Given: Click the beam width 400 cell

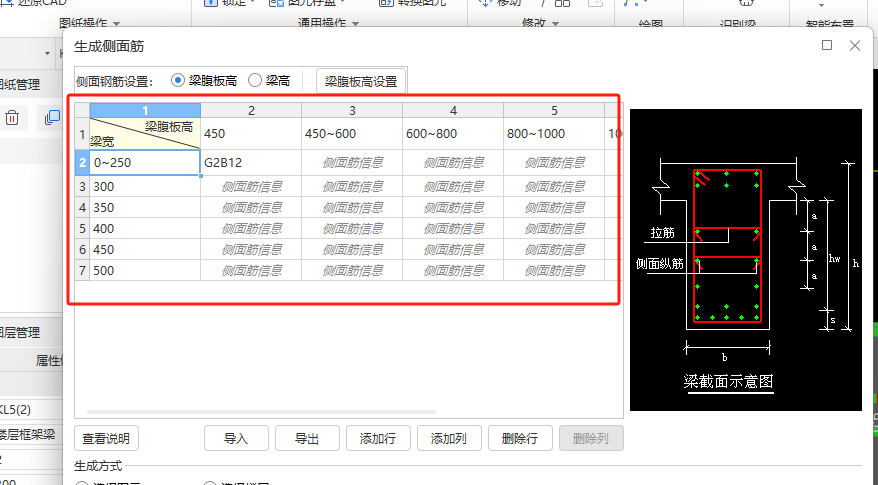Looking at the screenshot, I should (x=145, y=228).
